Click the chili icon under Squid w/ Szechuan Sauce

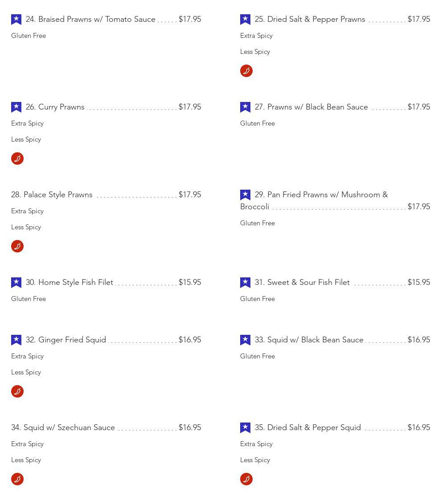tap(17, 479)
